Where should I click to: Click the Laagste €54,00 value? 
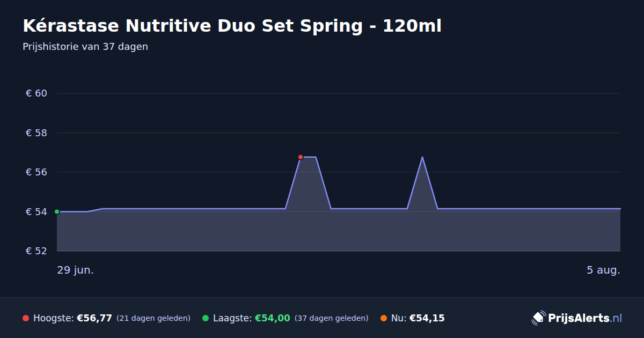(272, 318)
